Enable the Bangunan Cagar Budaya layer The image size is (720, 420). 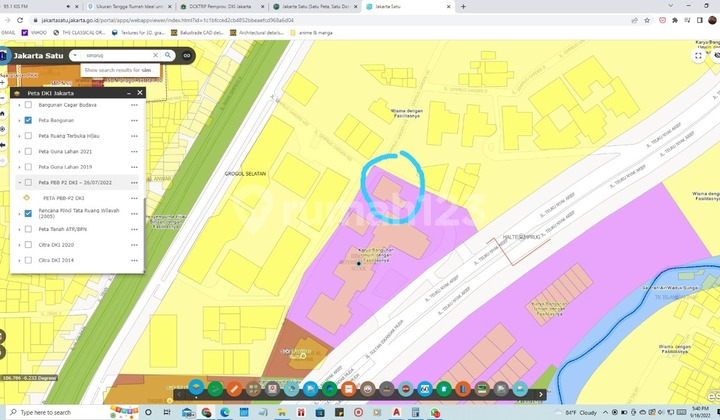28,105
